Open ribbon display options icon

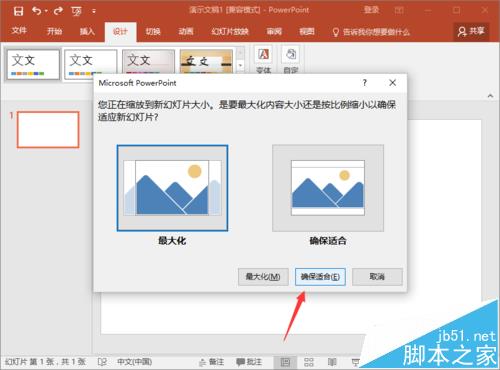(399, 10)
